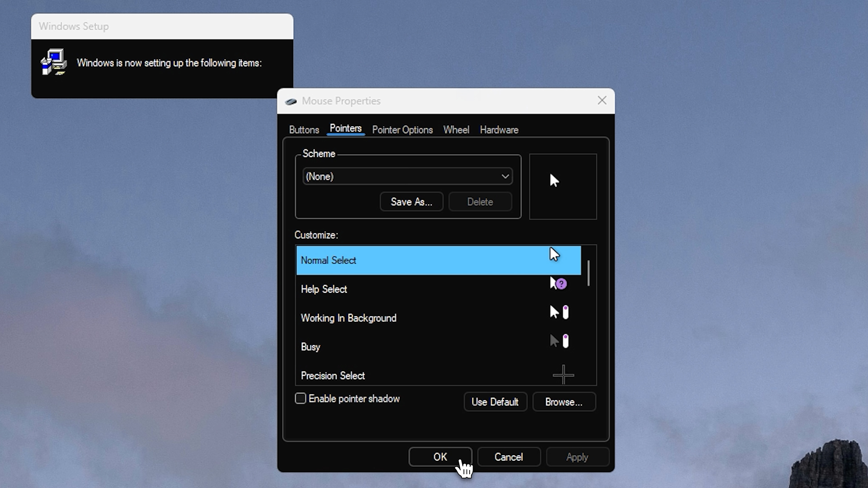Click the Windows Setup computer icon
This screenshot has height=488, width=868.
point(54,62)
